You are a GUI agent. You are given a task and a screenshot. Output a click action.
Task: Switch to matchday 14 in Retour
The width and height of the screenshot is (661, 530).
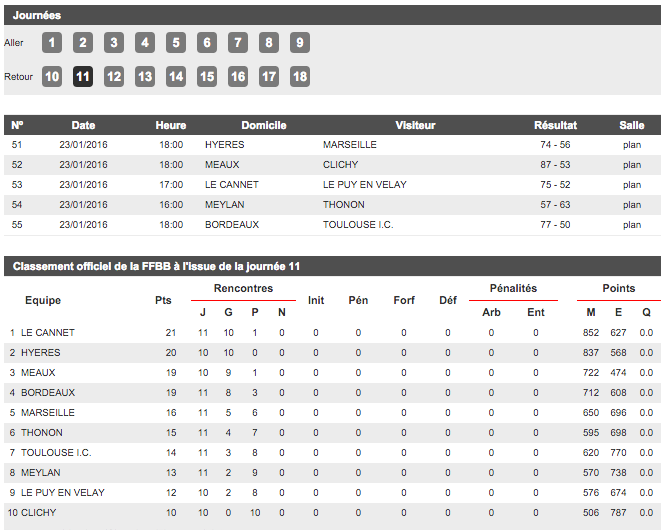(176, 77)
